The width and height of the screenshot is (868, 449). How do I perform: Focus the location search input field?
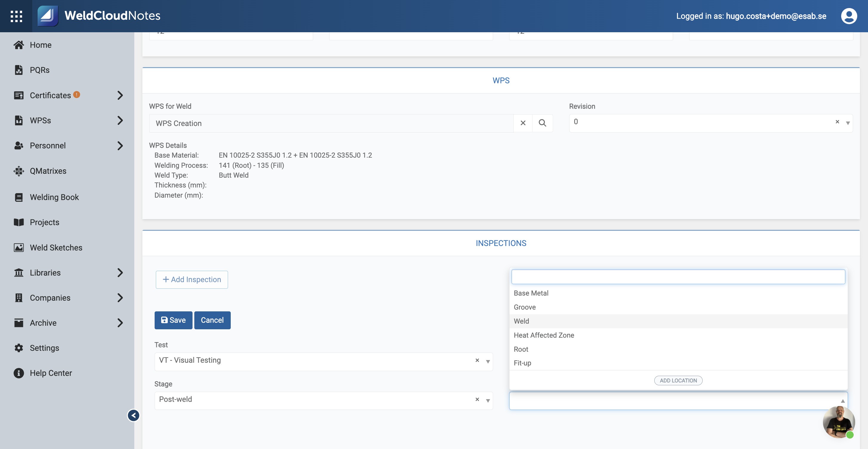(x=678, y=277)
